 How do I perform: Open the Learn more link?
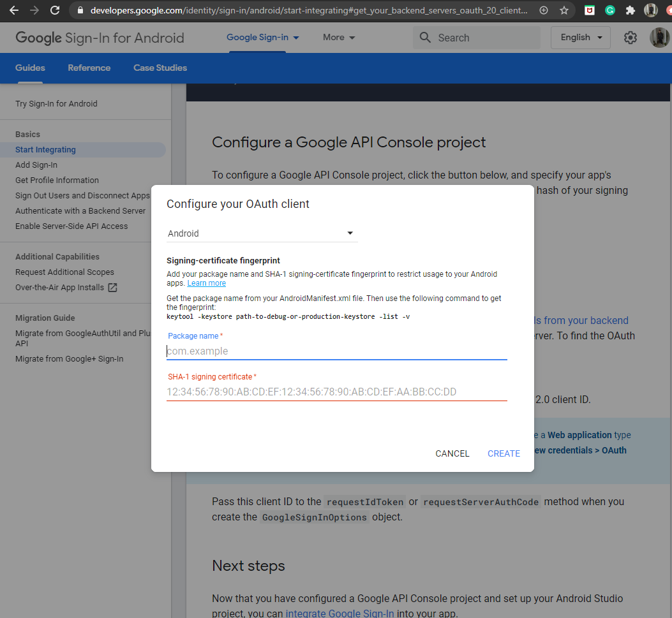[206, 283]
